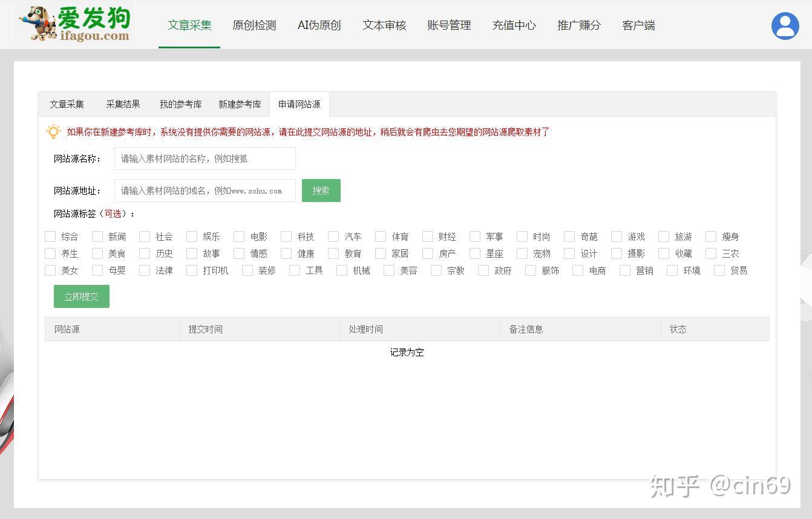
Task: Check the 母婴 tag checkbox
Action: pyautogui.click(x=97, y=270)
